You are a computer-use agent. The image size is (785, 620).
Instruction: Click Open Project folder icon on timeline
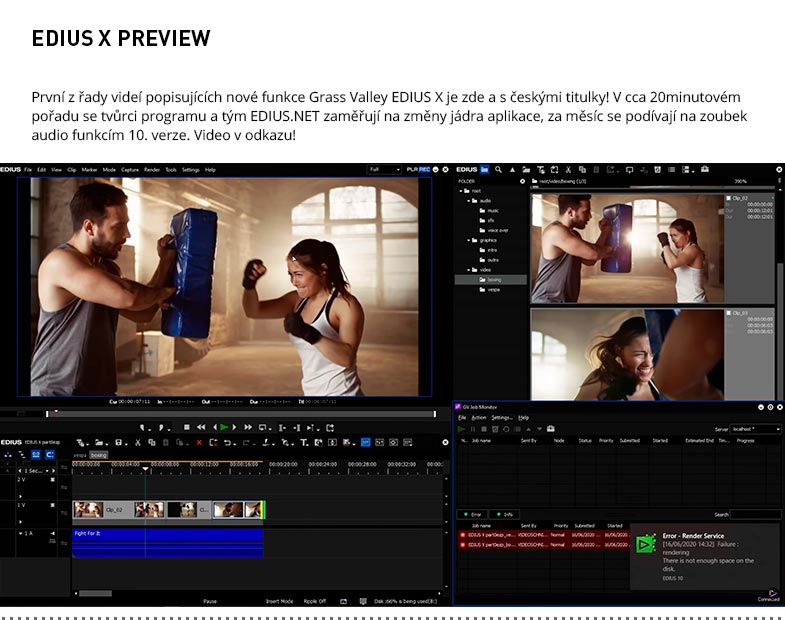tap(101, 442)
